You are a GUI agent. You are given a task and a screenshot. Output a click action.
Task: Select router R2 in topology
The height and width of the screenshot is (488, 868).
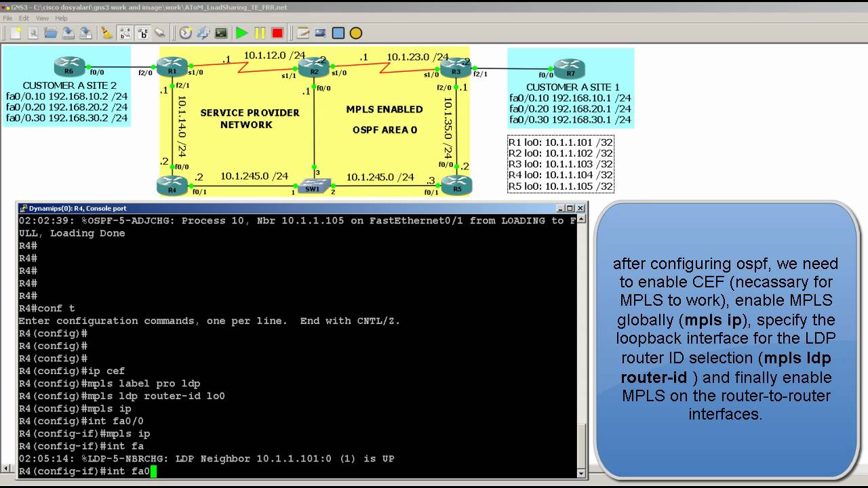pos(314,67)
